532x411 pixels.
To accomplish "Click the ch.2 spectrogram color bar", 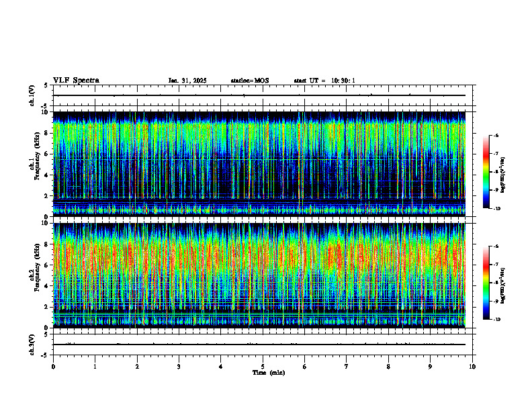I will pos(486,283).
